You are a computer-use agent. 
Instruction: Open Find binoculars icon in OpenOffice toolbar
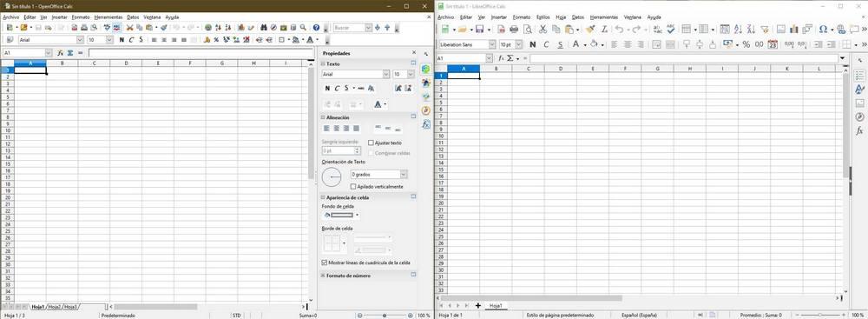pyautogui.click(x=264, y=27)
